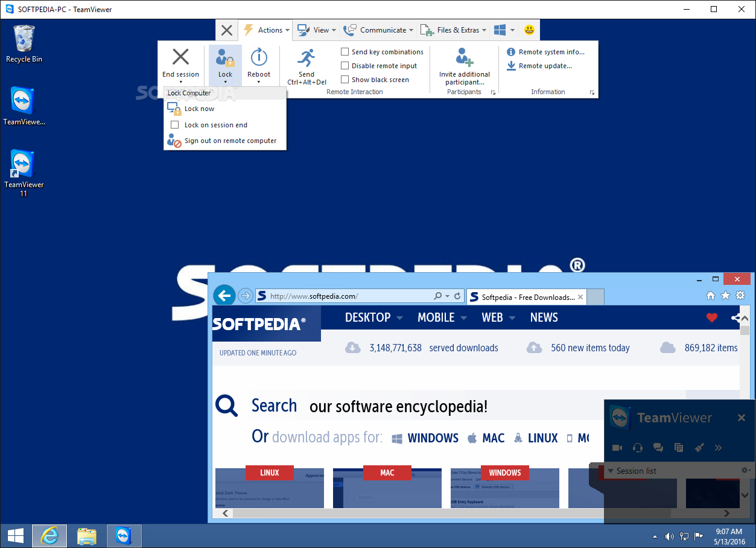Click headset audio icon in TeamViewer panel
The image size is (756, 548).
point(638,448)
